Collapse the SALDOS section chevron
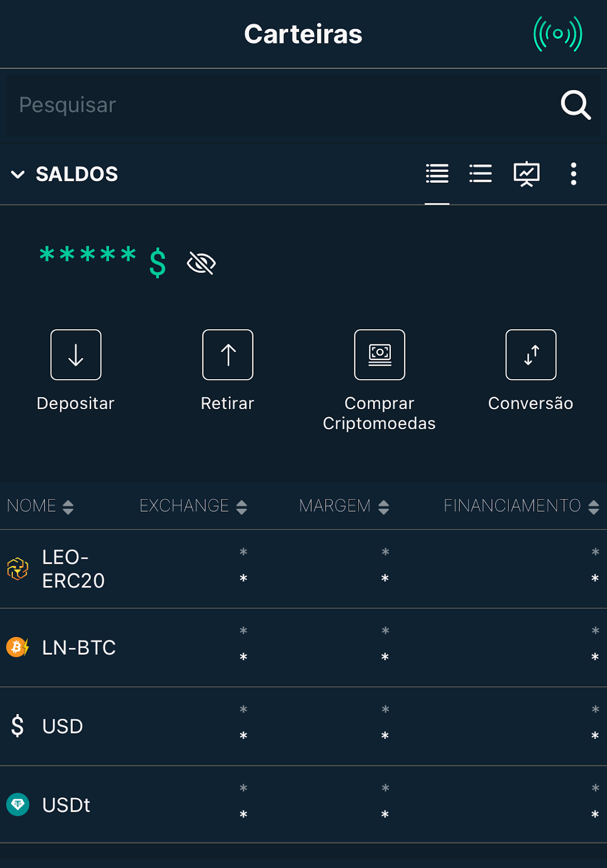 pyautogui.click(x=18, y=174)
